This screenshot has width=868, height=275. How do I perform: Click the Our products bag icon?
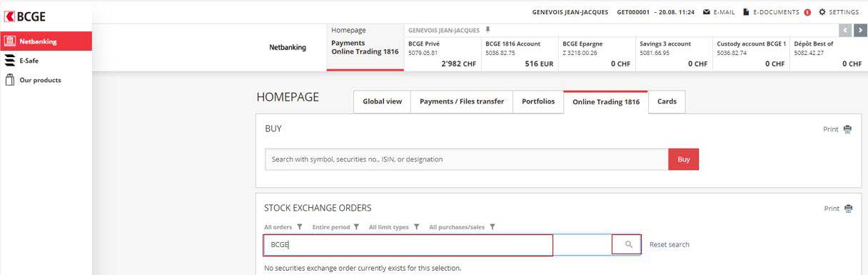click(x=9, y=80)
